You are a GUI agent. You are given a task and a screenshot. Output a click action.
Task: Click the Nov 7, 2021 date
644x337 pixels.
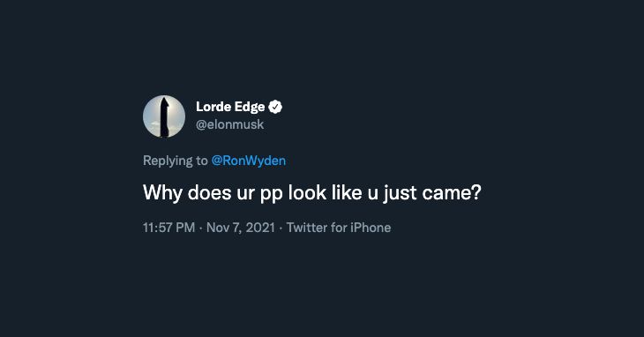coord(240,228)
